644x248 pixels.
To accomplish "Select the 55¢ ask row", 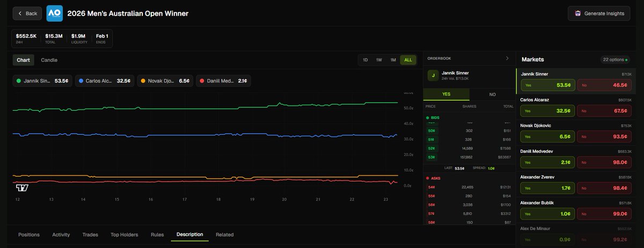I will (470, 196).
